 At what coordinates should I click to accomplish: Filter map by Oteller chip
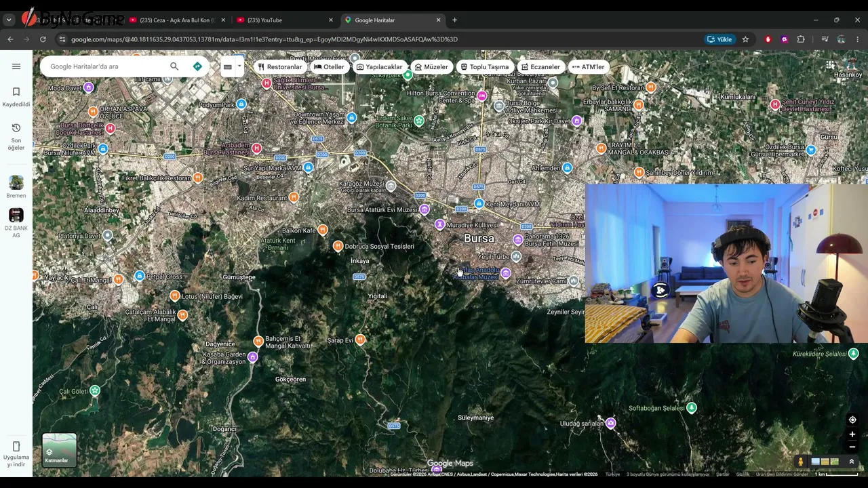click(x=329, y=67)
